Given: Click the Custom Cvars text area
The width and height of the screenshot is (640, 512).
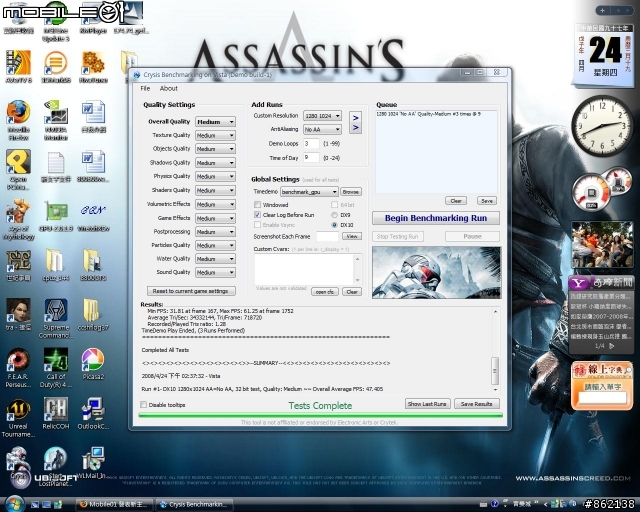Looking at the screenshot, I should (304, 269).
